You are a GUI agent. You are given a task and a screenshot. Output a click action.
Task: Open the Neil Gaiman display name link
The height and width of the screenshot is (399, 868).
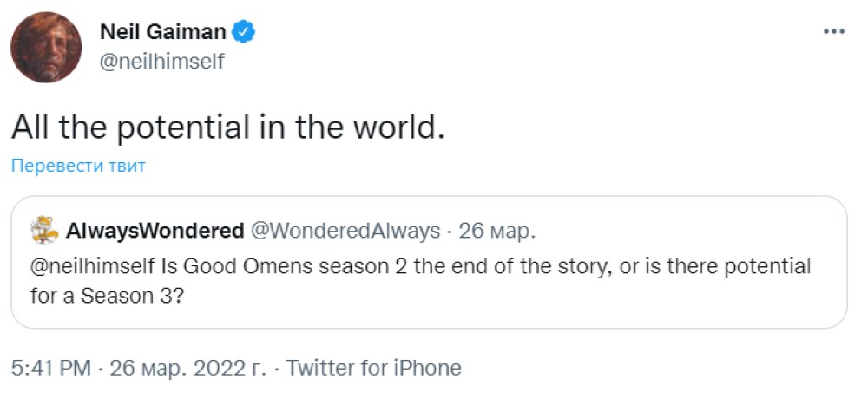coord(163,32)
